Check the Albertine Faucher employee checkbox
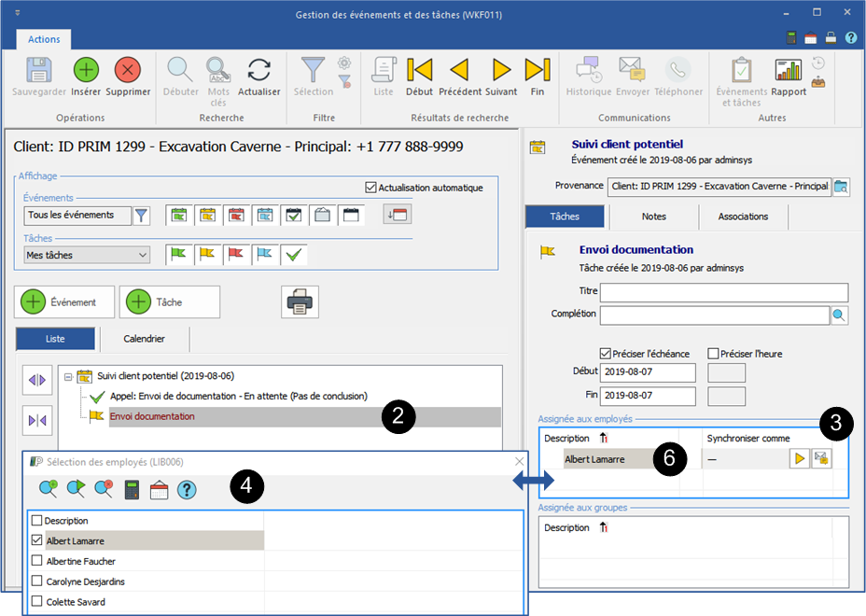The height and width of the screenshot is (616, 866). click(37, 561)
